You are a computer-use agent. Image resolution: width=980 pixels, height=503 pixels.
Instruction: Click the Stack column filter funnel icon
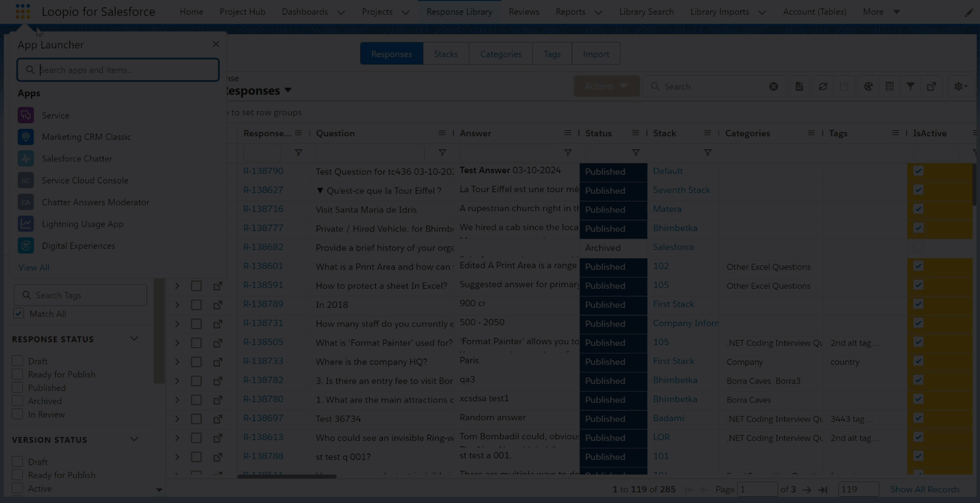(x=708, y=153)
